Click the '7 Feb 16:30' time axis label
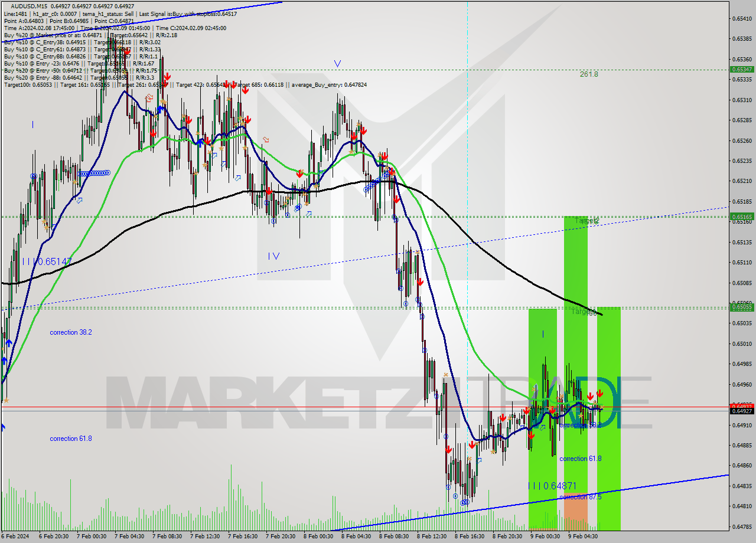The width and height of the screenshot is (756, 543). pos(243,537)
